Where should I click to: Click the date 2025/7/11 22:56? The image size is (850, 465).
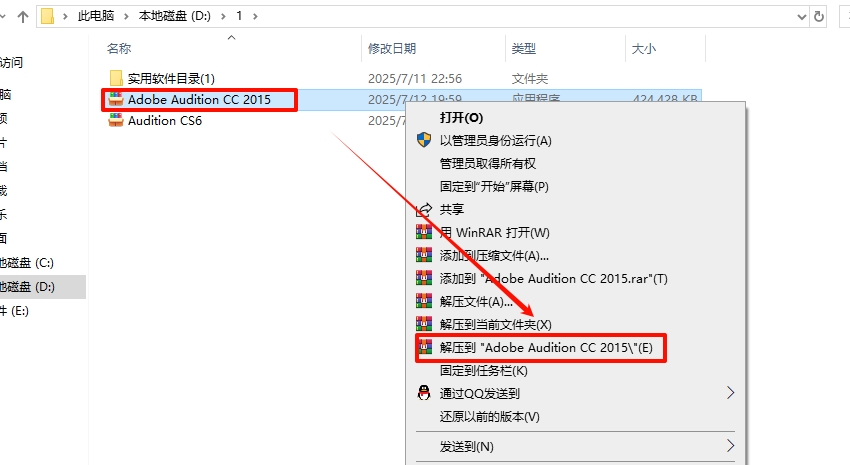click(415, 79)
